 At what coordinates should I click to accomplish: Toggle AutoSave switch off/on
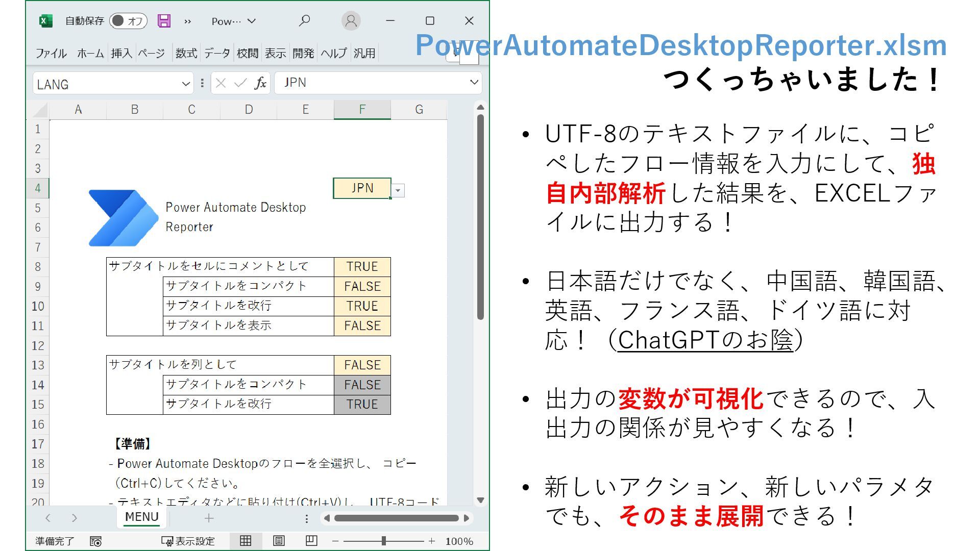[x=128, y=21]
